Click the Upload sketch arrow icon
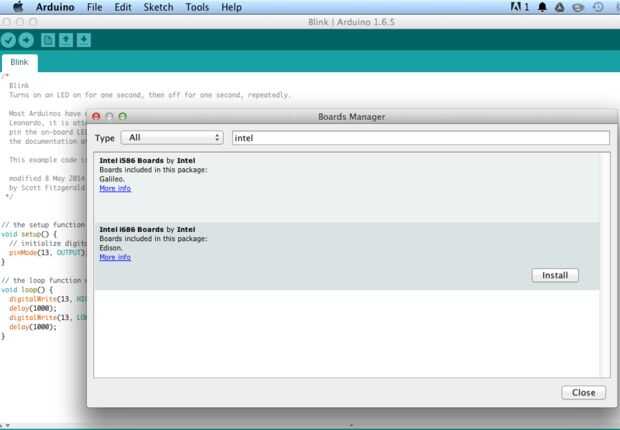Screen dimensions: 620x430 26,40
